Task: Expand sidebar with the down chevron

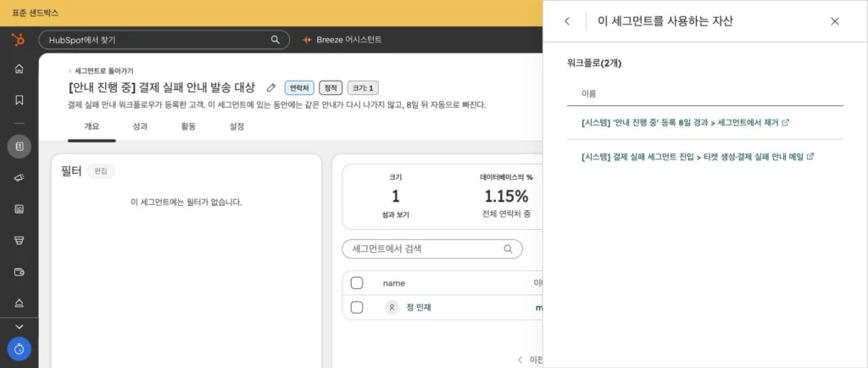Action: (x=19, y=327)
